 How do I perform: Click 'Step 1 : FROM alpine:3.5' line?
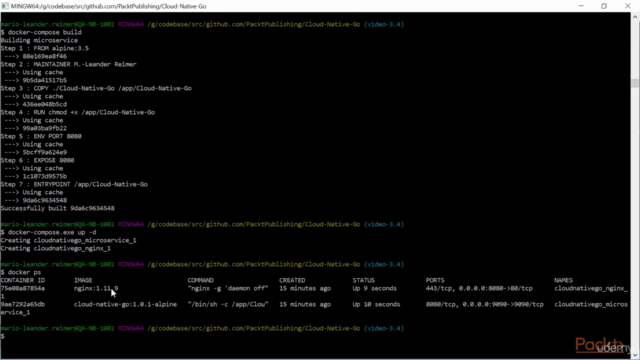(44, 48)
